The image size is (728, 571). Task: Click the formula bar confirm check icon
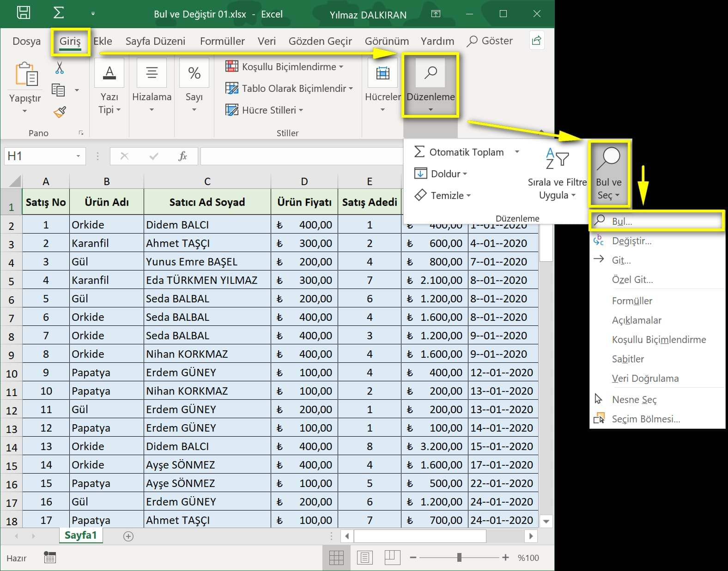coord(154,156)
